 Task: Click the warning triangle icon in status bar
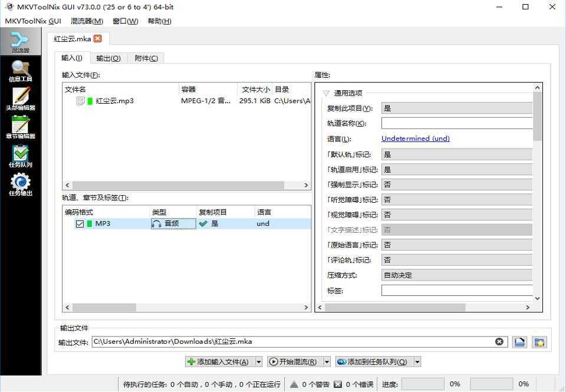coord(294,384)
